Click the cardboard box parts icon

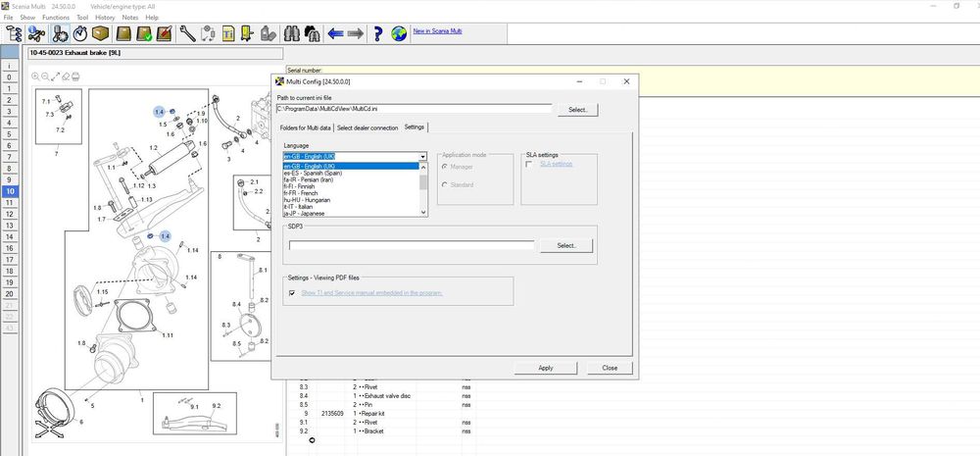click(101, 34)
